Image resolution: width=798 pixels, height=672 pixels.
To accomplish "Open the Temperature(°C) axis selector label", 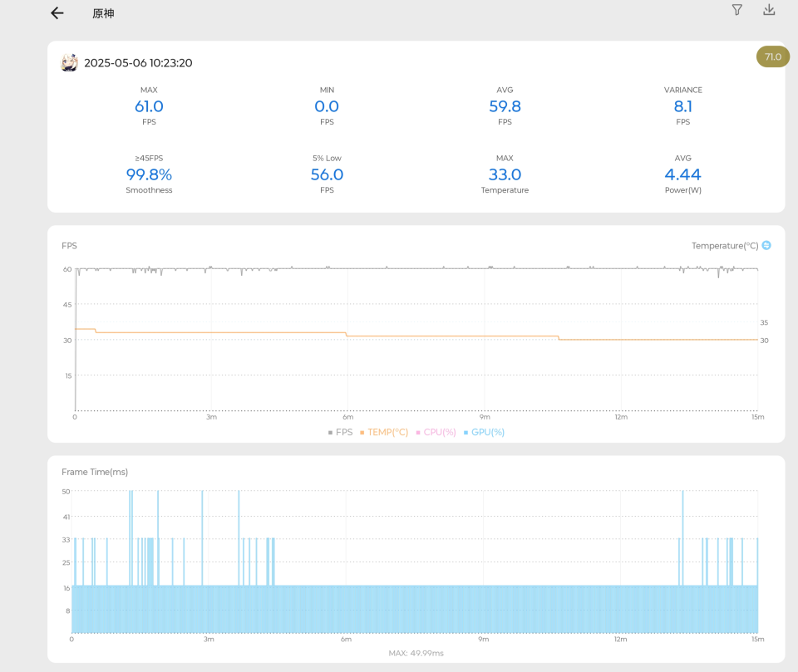I will point(725,246).
